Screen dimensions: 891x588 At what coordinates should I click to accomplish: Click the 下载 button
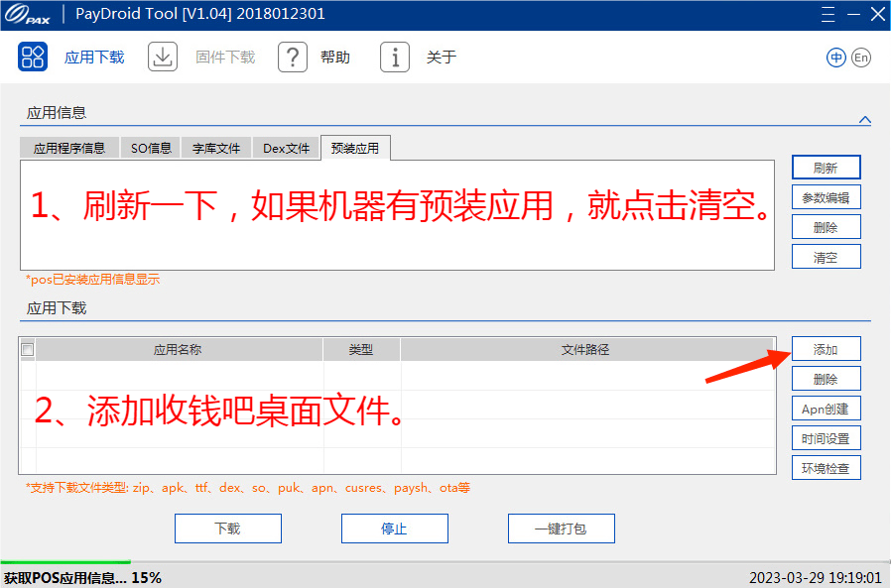[x=228, y=529]
